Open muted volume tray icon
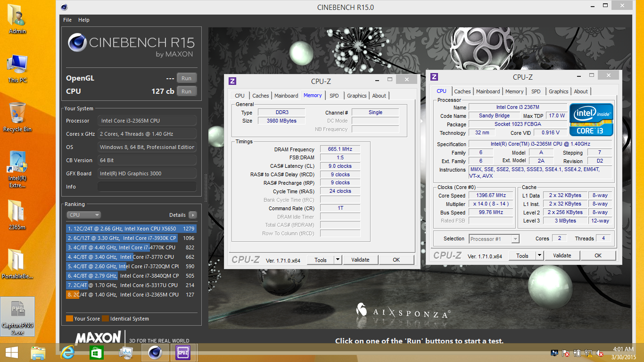 tap(600, 353)
